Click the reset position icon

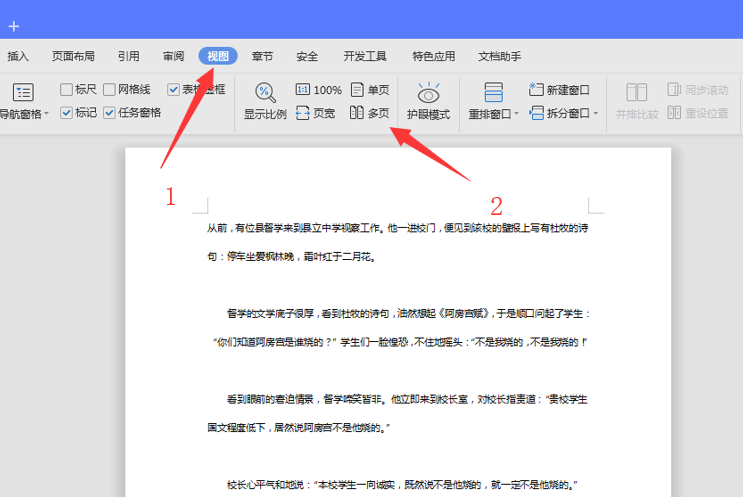(x=674, y=112)
